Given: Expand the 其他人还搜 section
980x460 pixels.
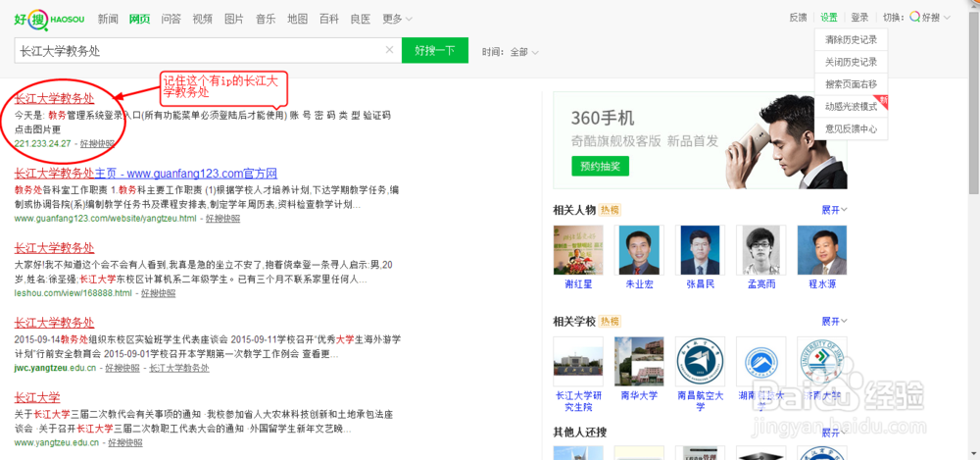Looking at the screenshot, I should 834,433.
